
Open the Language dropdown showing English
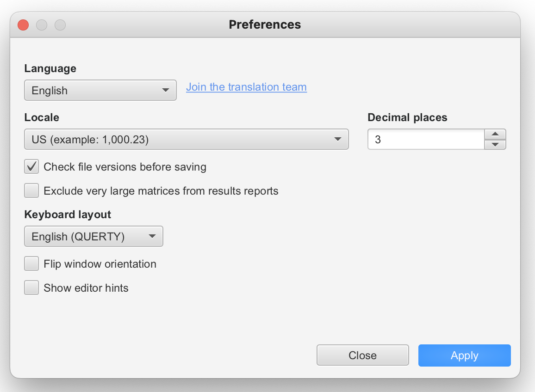click(100, 90)
